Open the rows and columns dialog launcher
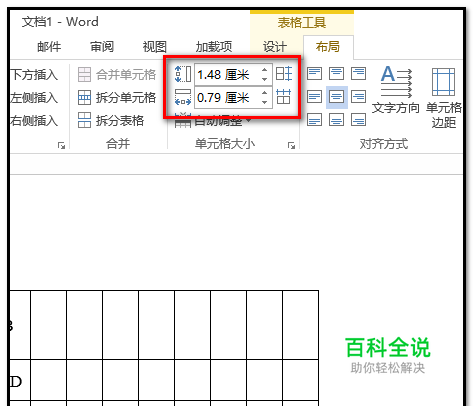Viewport: 473px width, 406px height. pos(61,145)
